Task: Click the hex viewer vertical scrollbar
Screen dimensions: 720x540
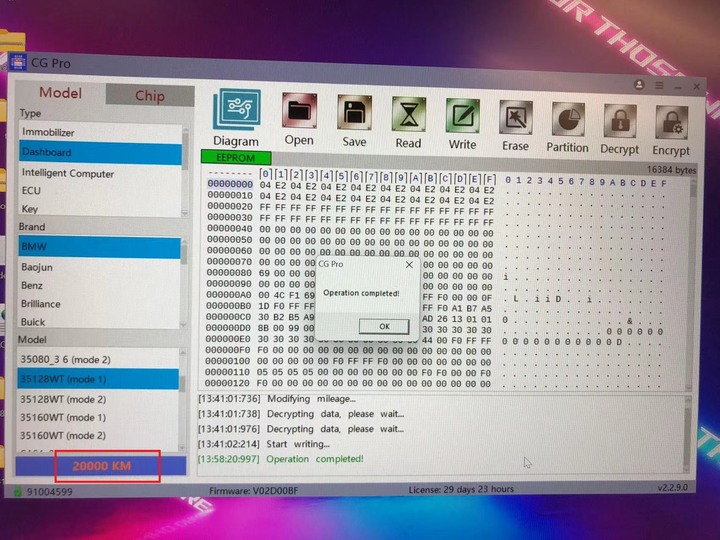Action: coord(692,285)
